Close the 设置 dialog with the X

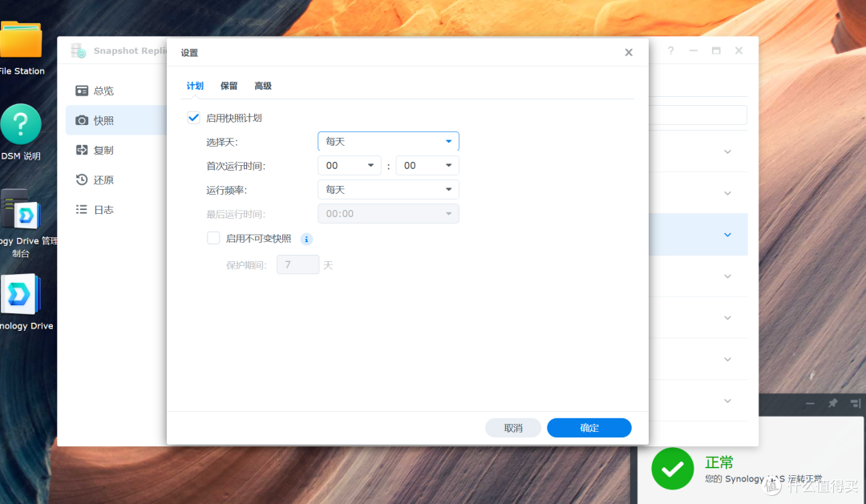pos(629,52)
